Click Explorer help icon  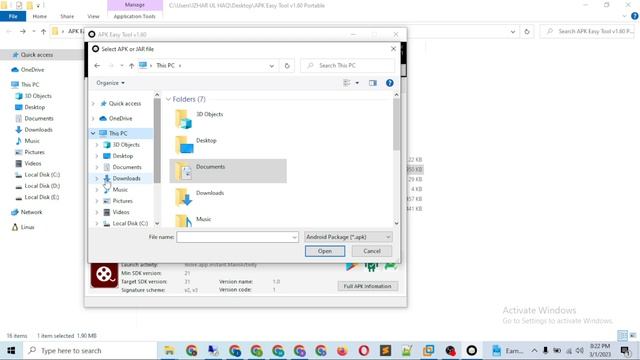[x=635, y=16]
